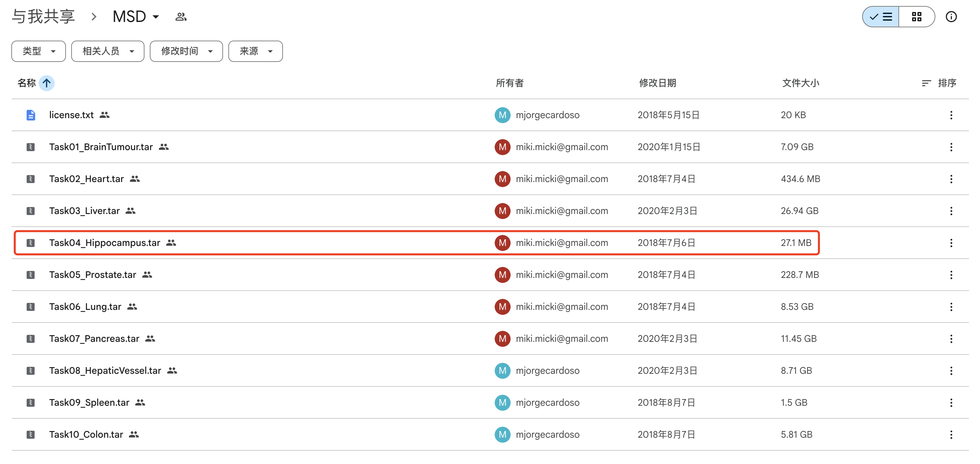Select the Task08_HepaticVessel.tar file
The height and width of the screenshot is (464, 980).
coord(105,370)
